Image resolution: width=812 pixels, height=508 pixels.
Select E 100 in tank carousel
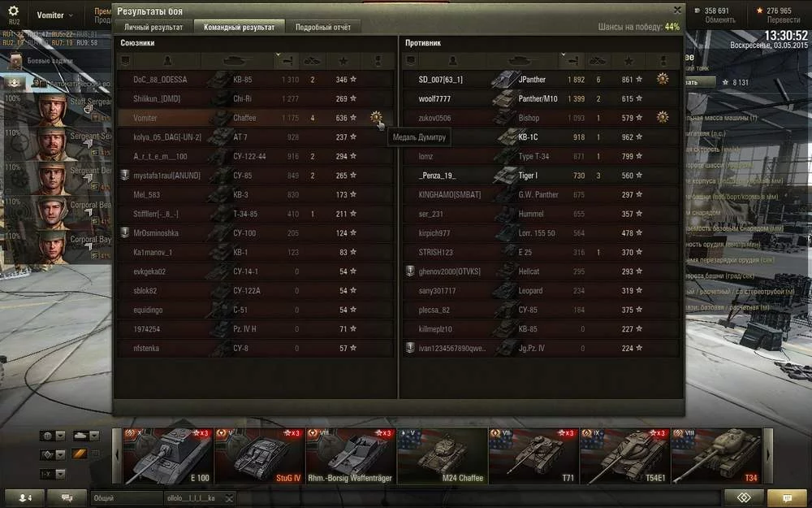click(x=168, y=456)
